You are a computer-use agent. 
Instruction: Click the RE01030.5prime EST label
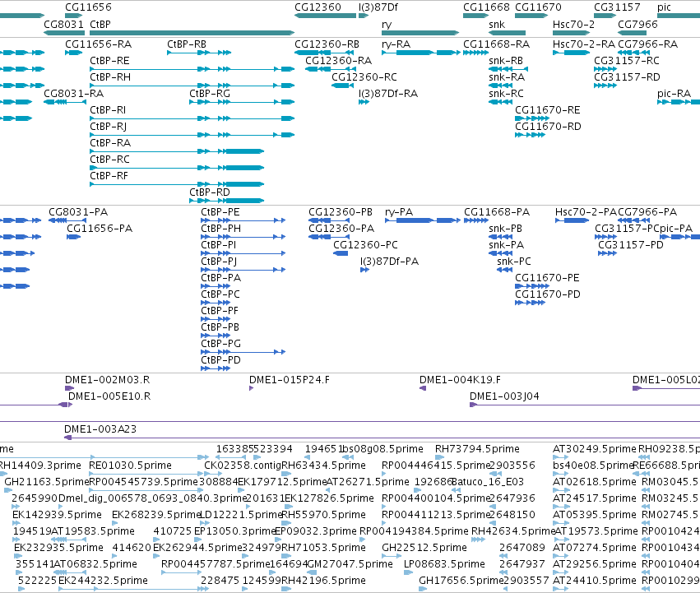coord(130,466)
